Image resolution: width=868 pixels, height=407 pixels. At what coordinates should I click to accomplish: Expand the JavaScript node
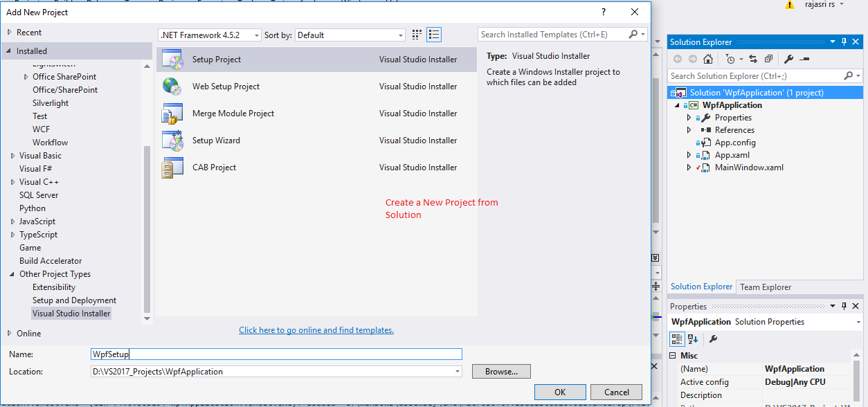12,221
